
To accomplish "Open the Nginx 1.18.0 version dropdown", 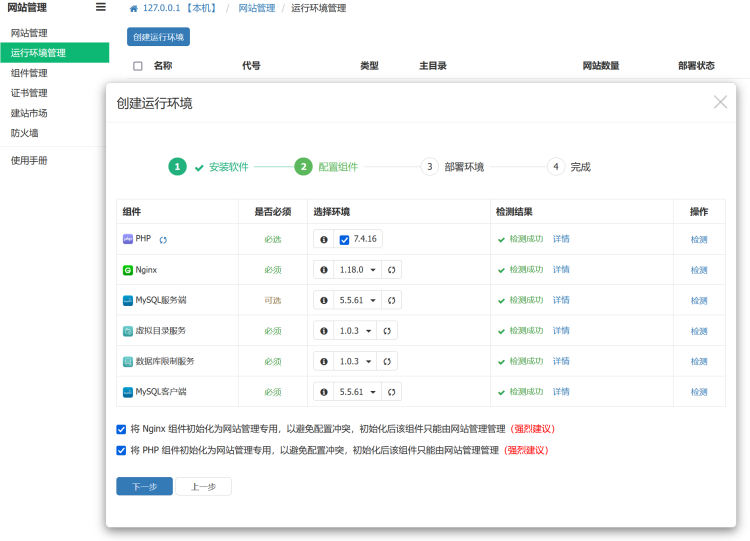I will pyautogui.click(x=358, y=270).
